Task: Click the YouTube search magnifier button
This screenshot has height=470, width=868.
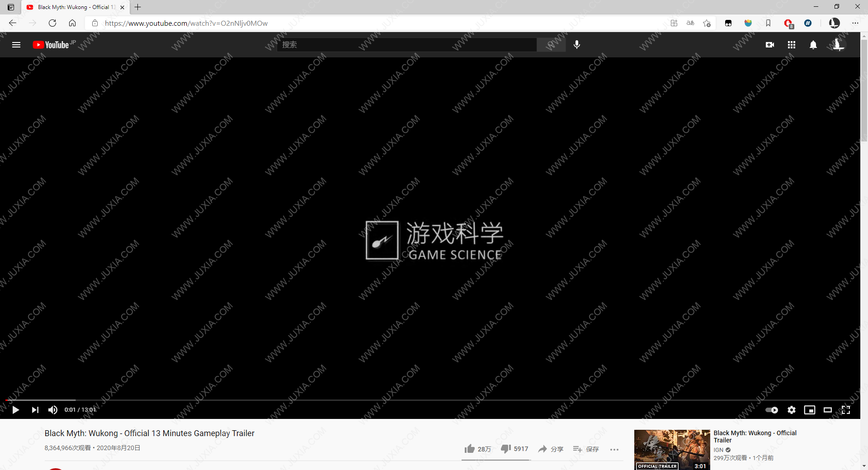Action: (551, 44)
